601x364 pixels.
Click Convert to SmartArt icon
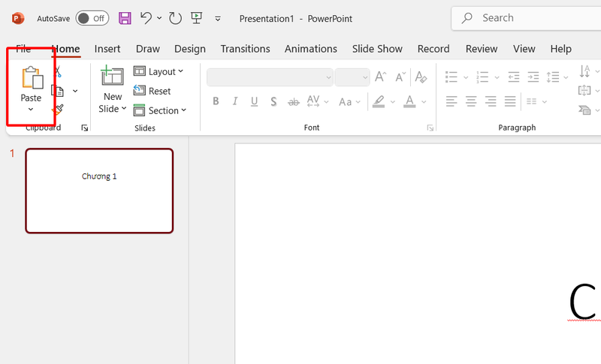[584, 110]
